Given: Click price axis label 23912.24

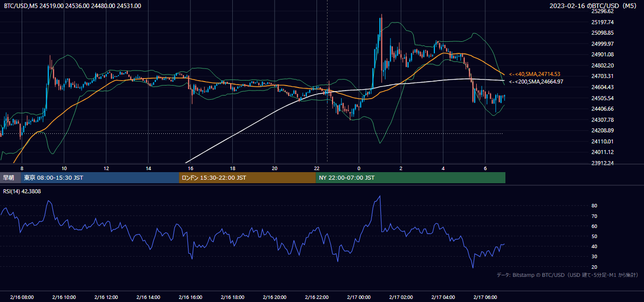Looking at the screenshot, I should click(x=603, y=163).
